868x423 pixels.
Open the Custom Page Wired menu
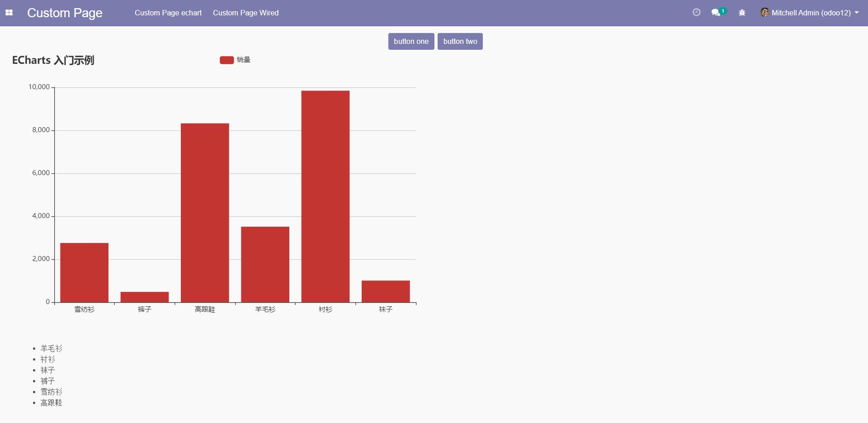[245, 13]
